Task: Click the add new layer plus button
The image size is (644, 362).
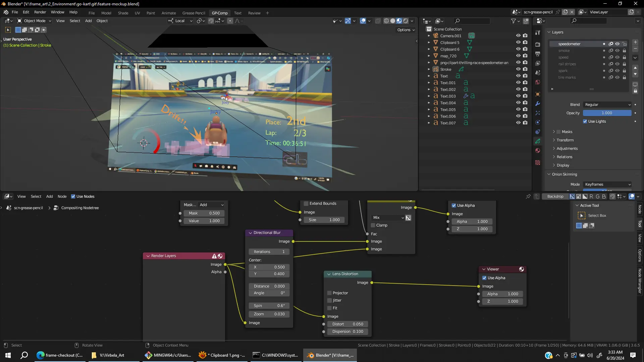Action: coord(635,42)
